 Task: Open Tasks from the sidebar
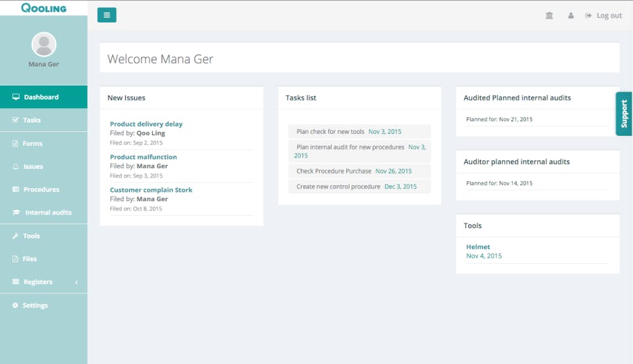pyautogui.click(x=32, y=121)
